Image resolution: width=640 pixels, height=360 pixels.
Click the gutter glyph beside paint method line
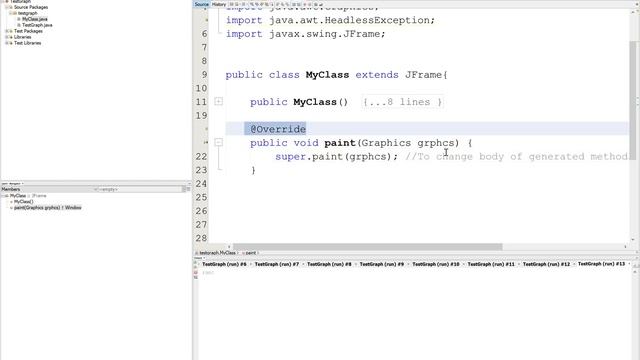coord(206,142)
